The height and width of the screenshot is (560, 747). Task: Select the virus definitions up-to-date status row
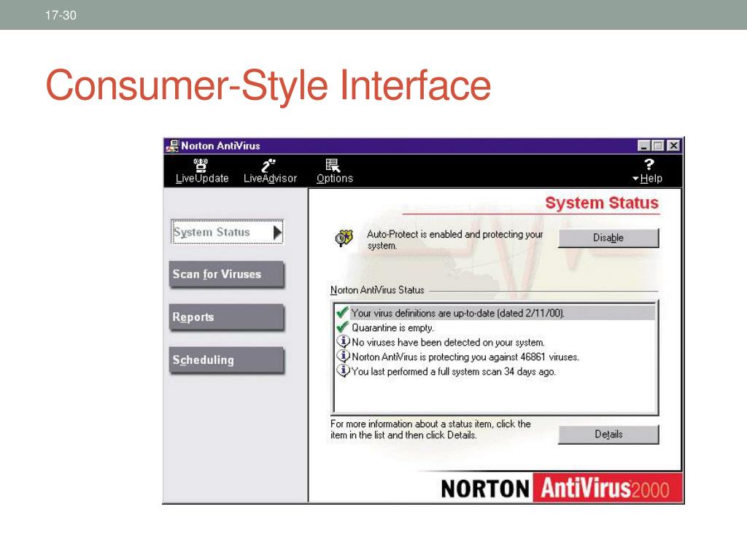495,313
